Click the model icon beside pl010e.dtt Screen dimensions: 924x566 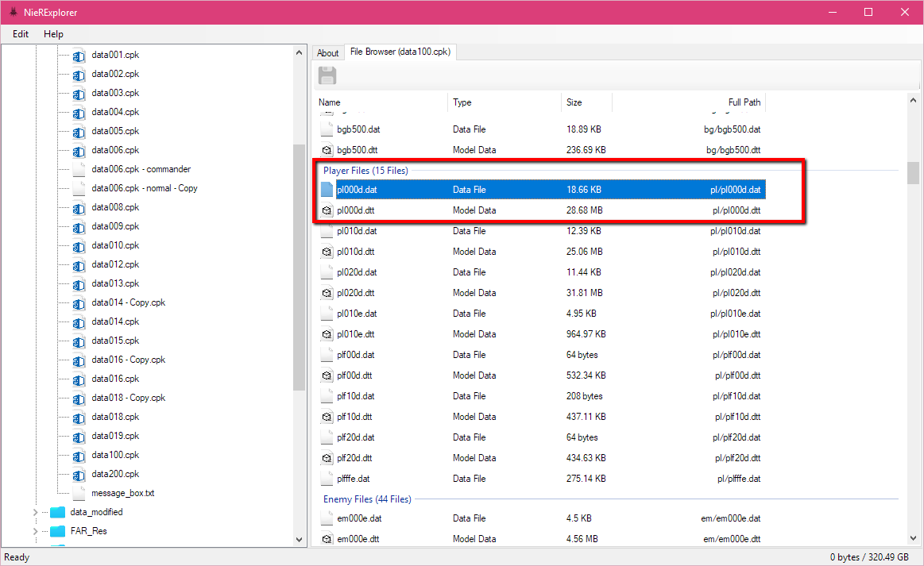(327, 334)
